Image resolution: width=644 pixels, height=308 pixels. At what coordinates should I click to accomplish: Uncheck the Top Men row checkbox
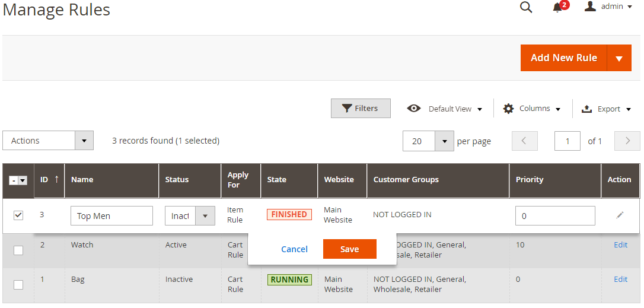tap(18, 215)
